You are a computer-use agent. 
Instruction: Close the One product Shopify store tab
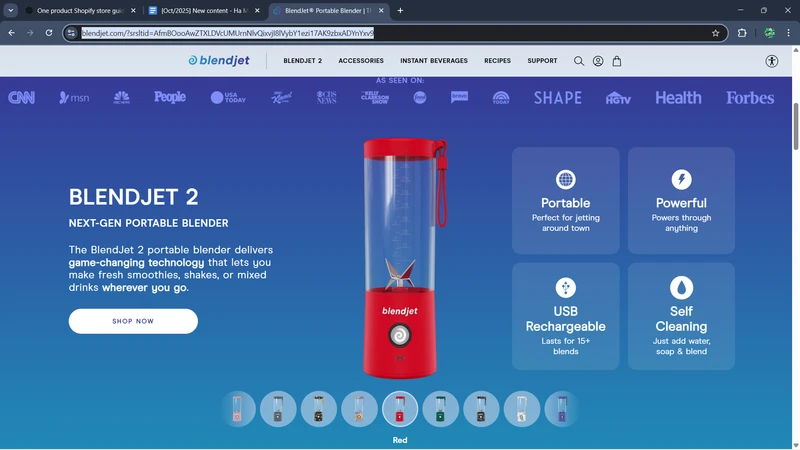click(133, 10)
